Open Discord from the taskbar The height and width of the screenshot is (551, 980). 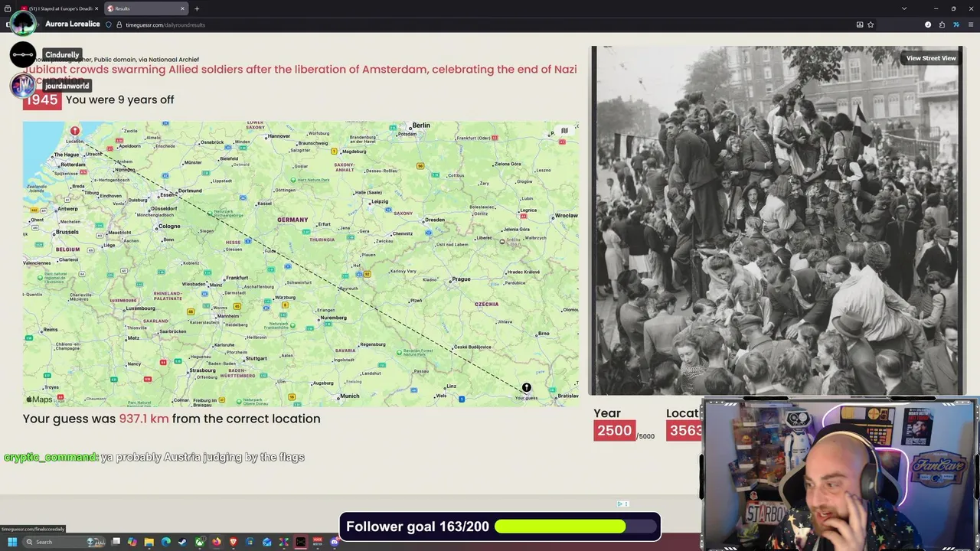tap(335, 542)
